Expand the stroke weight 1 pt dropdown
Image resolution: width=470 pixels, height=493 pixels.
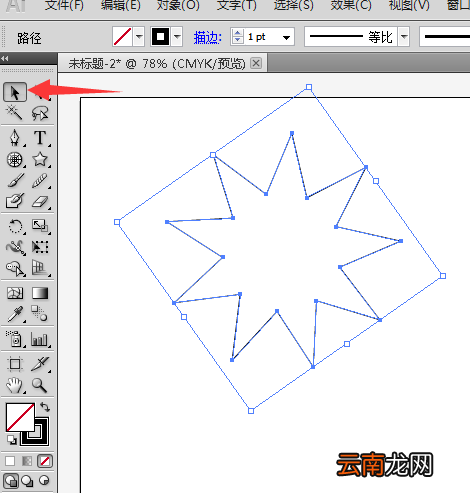286,37
